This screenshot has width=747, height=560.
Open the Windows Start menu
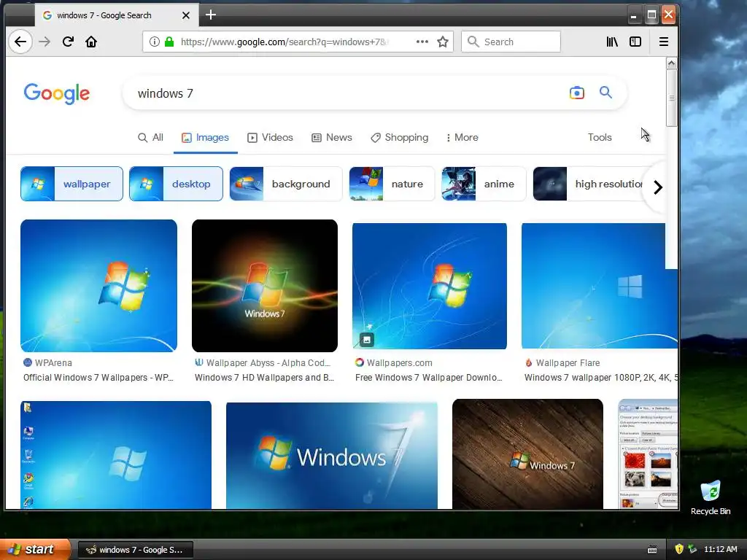(x=35, y=549)
